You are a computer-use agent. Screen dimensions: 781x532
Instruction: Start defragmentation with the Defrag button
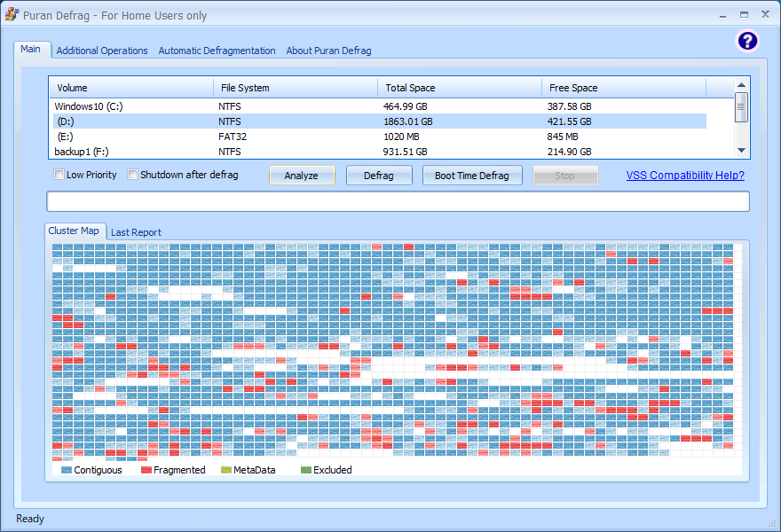point(379,176)
